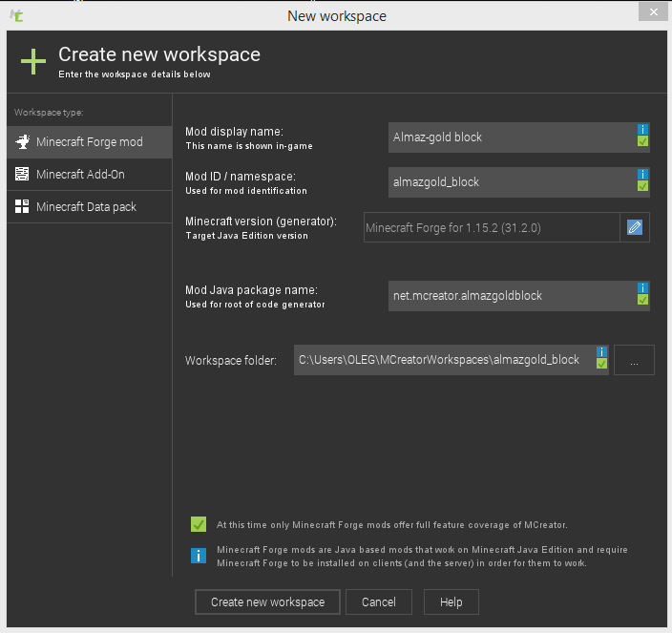Click the green check beside full feature coverage note
Image resolution: width=672 pixels, height=633 pixels.
tap(199, 524)
